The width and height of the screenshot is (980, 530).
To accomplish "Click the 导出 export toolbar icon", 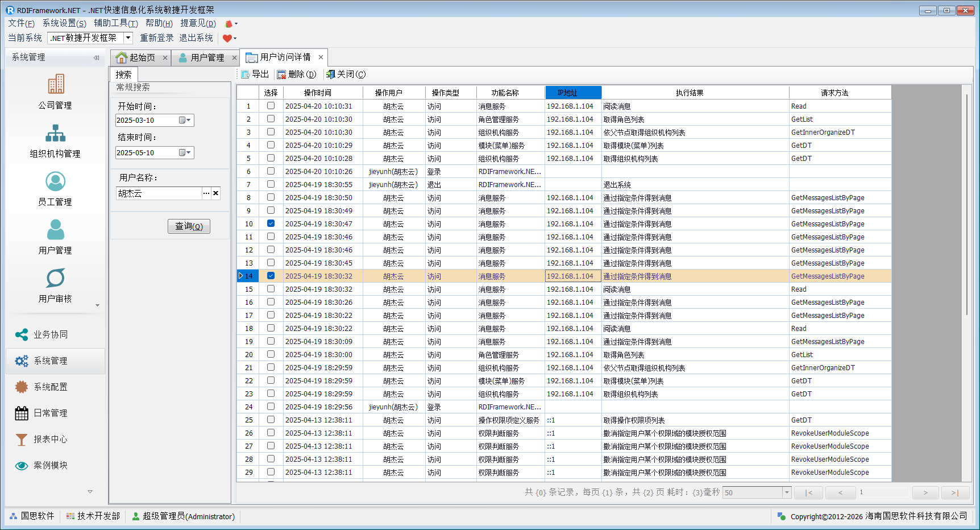I will (246, 74).
